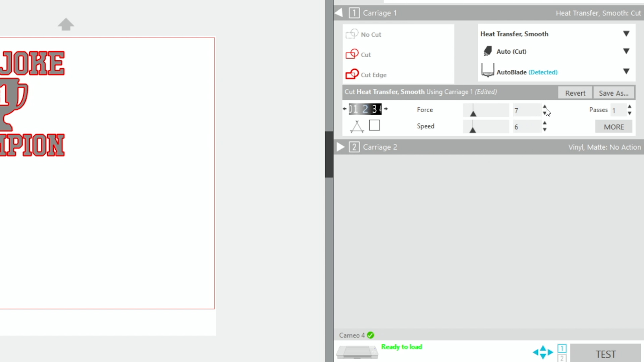Screen dimensions: 644x362
Task: Open the Heat Transfer, Smooth material dropdown
Action: (626, 34)
